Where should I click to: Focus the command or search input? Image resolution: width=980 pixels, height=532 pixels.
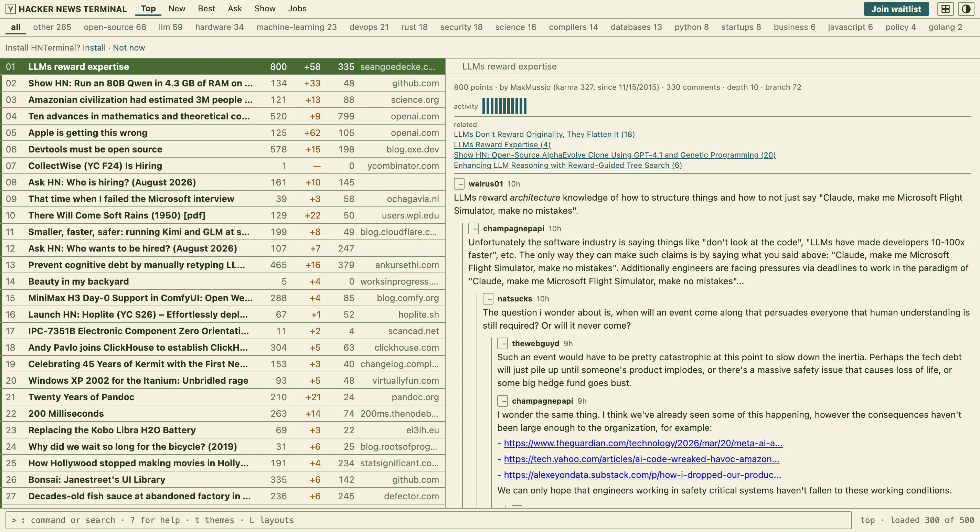[428, 520]
